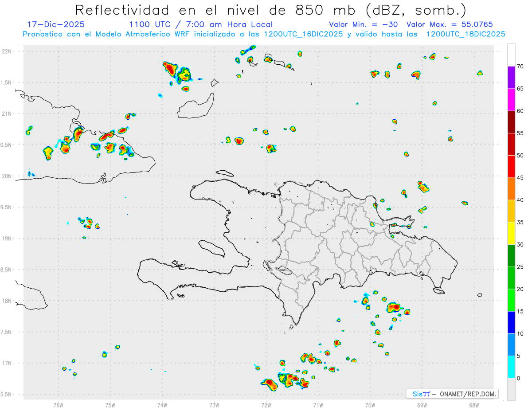This screenshot has height=411, width=532.
Task: Click the '69W' longitude axis label
Action: pyautogui.click(x=422, y=405)
